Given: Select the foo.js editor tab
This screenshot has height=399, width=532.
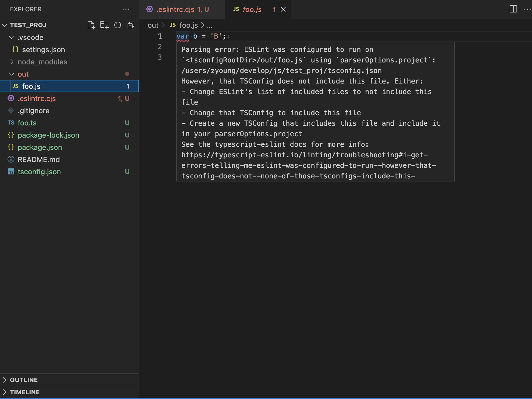Looking at the screenshot, I should [258, 9].
